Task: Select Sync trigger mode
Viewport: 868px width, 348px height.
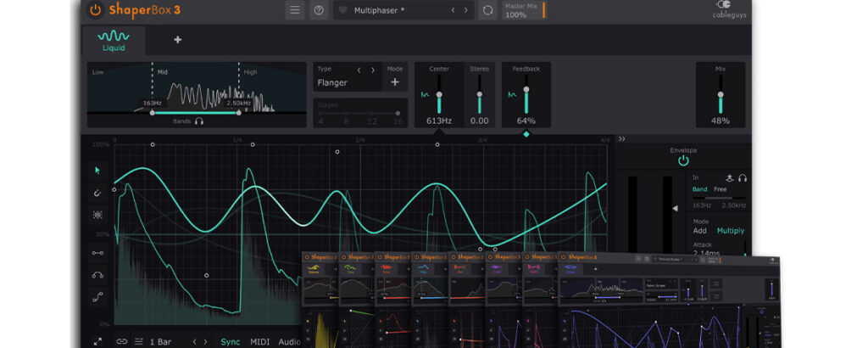Action: 231,342
